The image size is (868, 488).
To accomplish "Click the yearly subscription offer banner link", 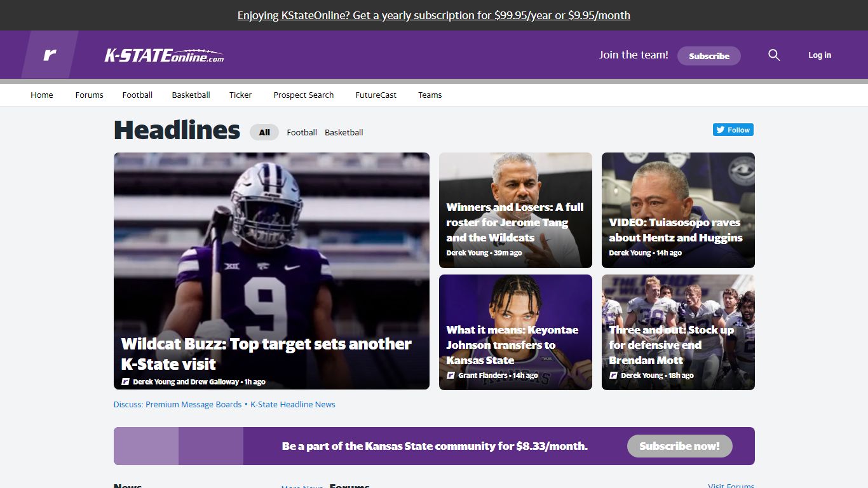I will tap(434, 15).
